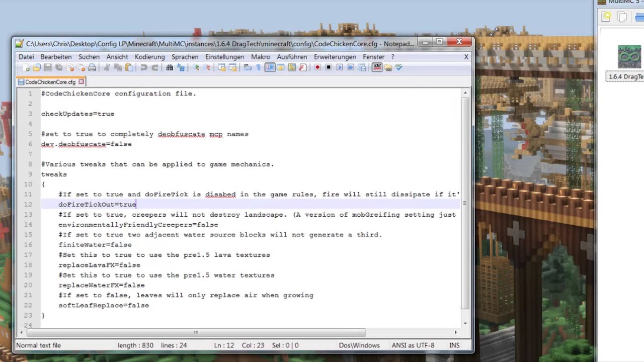Open the Ansicht menu
This screenshot has height=362, width=644.
coord(117,57)
